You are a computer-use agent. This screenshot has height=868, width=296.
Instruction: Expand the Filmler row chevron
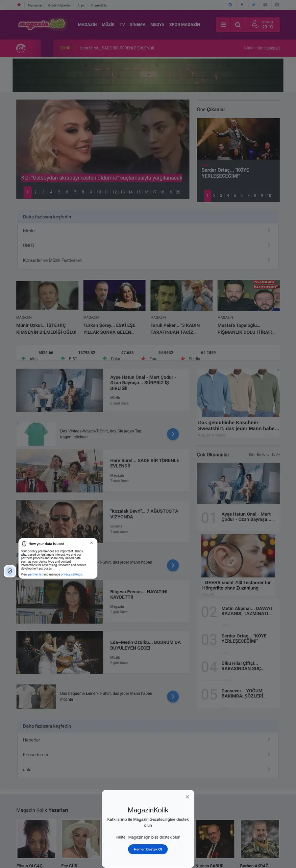(269, 230)
